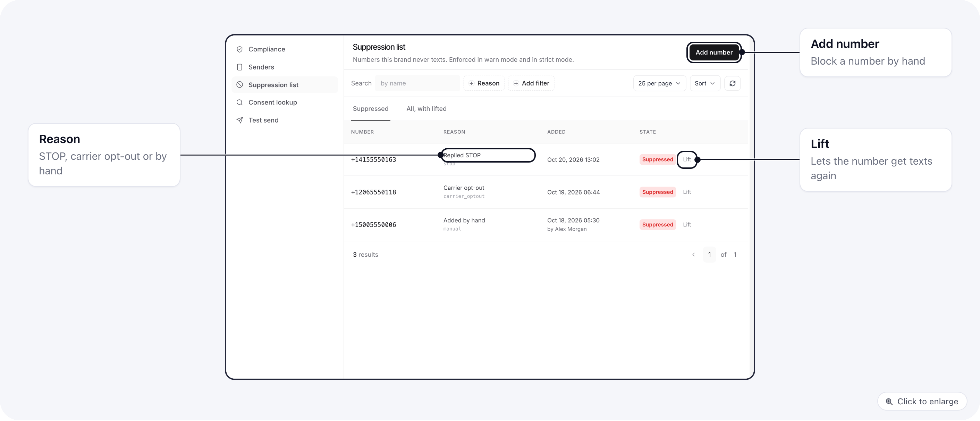980x421 pixels.
Task: Click the Click to enlarge button
Action: pos(922,402)
